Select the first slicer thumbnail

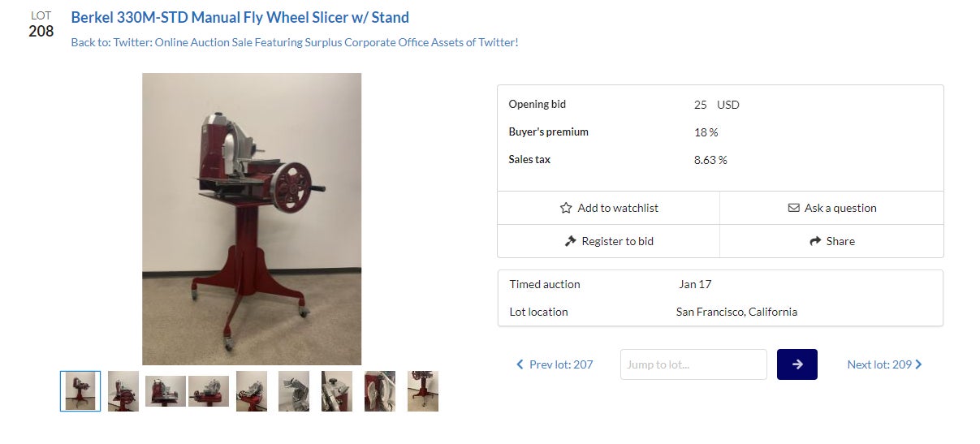(80, 391)
